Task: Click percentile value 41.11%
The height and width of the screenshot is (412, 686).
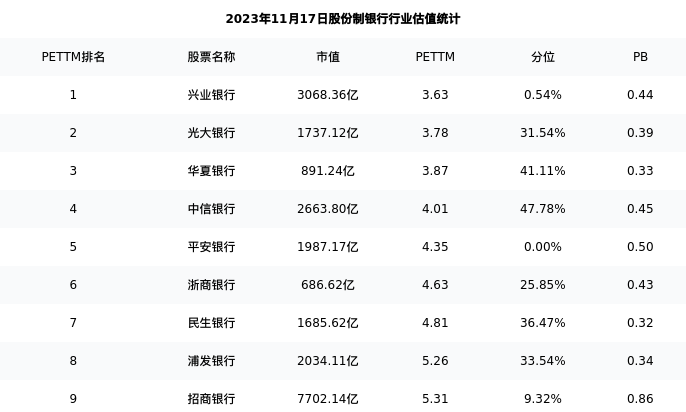Action: tap(542, 171)
